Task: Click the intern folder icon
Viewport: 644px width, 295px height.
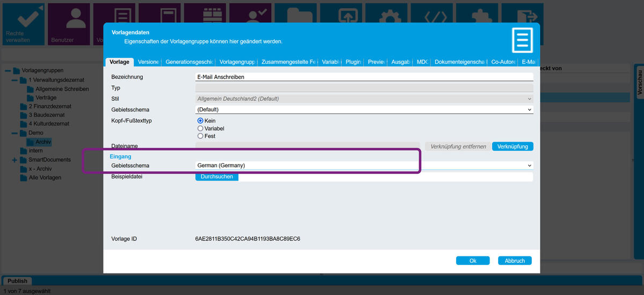Action: click(24, 151)
